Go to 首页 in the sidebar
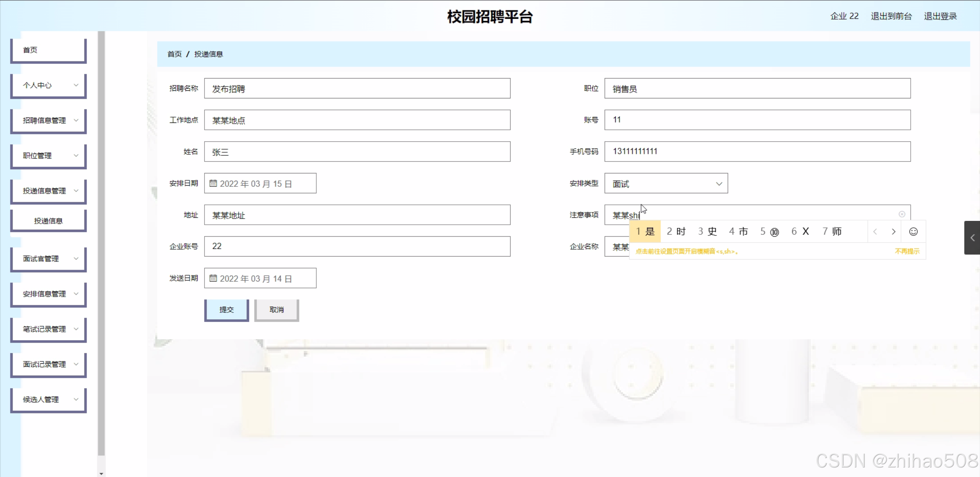 [49, 50]
